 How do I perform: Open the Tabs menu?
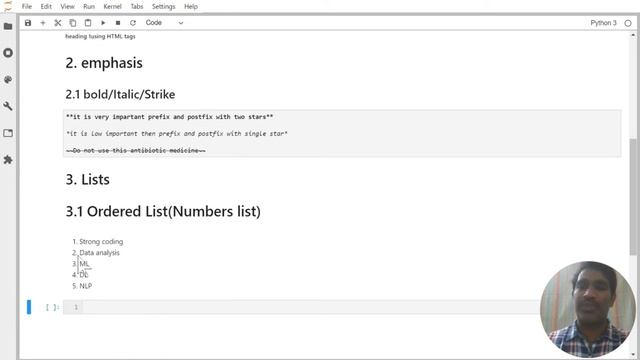coord(137,7)
